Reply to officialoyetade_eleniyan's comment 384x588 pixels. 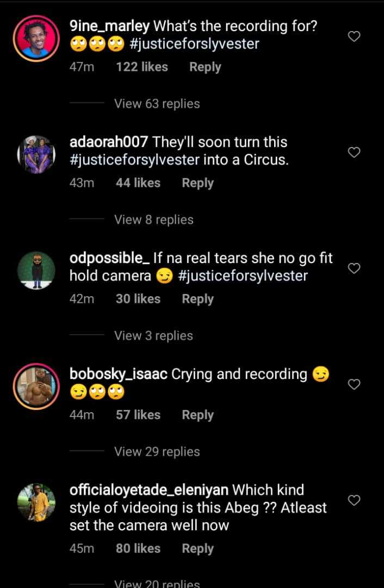(x=197, y=548)
